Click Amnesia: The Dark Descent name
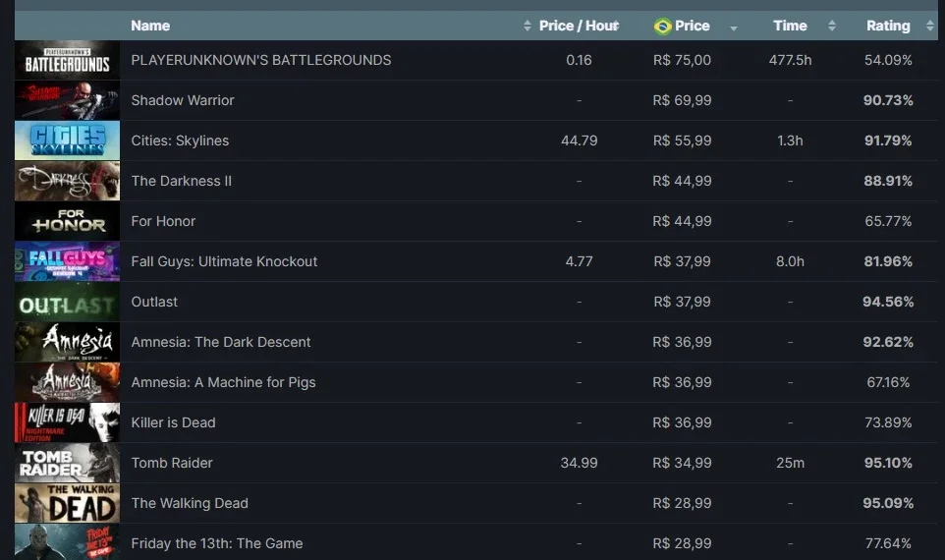The image size is (945, 560). (221, 342)
